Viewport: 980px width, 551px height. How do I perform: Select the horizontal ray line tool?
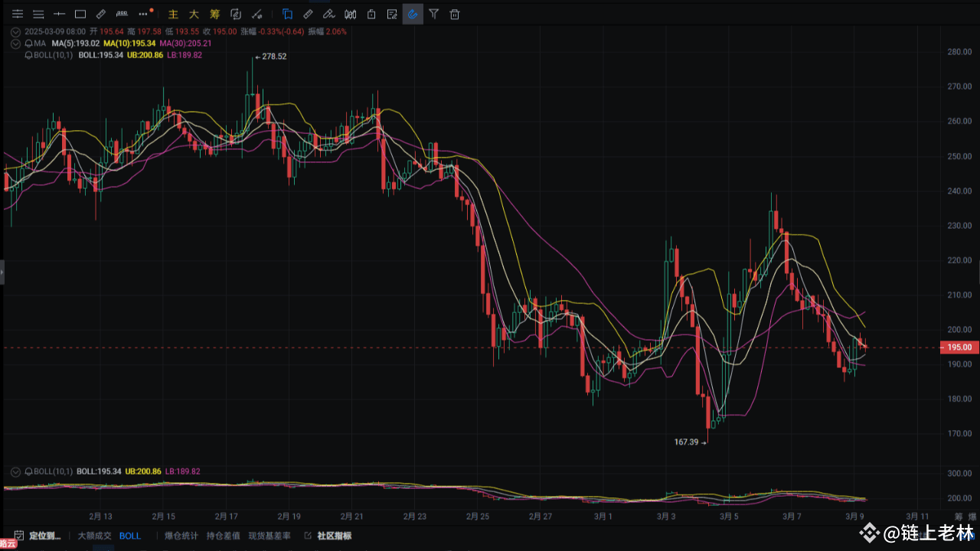pos(59,14)
